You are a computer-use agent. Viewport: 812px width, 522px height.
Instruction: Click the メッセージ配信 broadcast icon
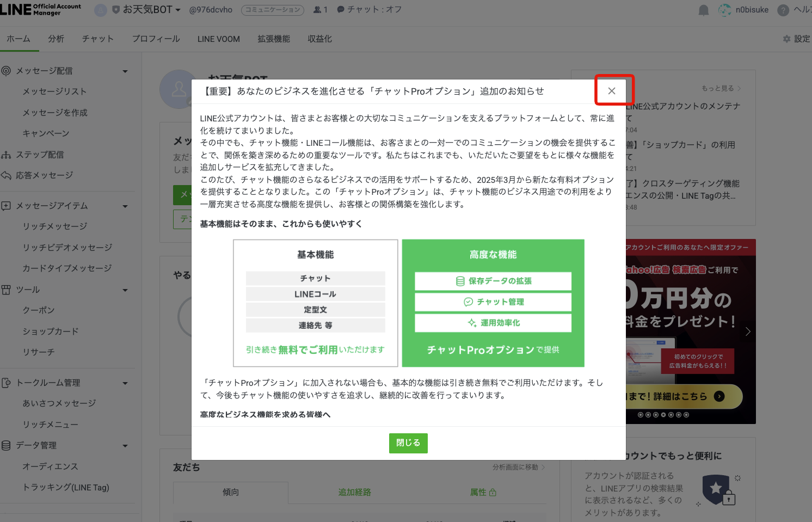coord(6,71)
